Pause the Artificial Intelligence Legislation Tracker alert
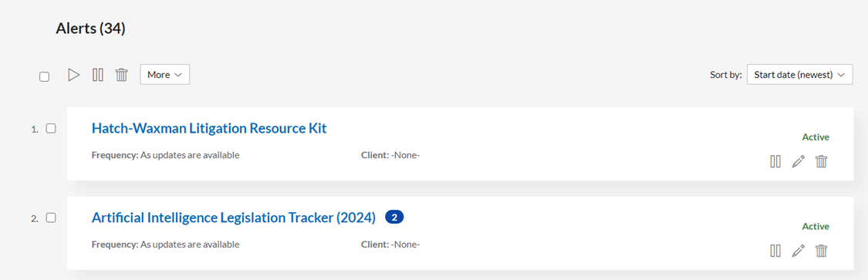 click(x=775, y=251)
